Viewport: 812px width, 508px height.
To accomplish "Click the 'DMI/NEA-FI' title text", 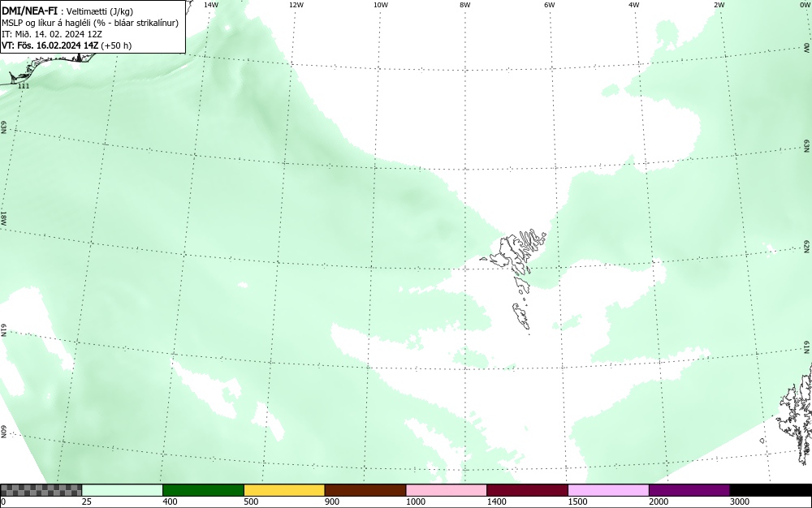I will point(29,11).
